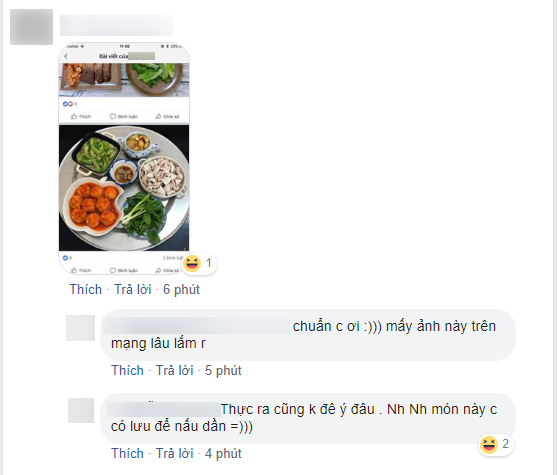Tap the back arrow in phone screenshot header
Image resolution: width=557 pixels, height=475 pixels.
[66, 56]
